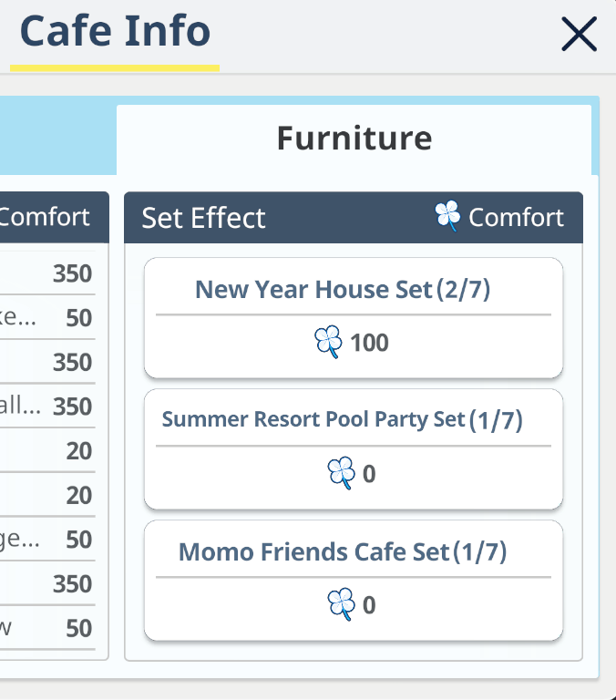Close the Cafe Info window
The image size is (616, 700).
[579, 35]
